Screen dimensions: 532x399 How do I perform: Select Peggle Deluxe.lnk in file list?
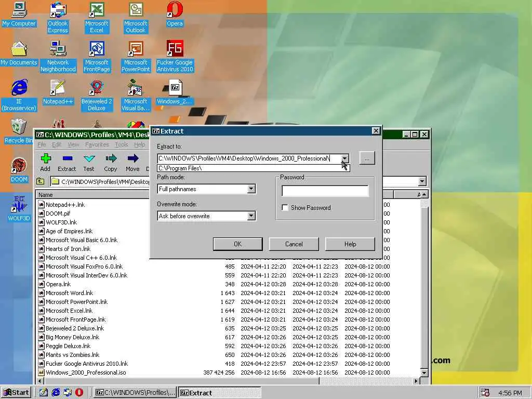click(x=68, y=346)
